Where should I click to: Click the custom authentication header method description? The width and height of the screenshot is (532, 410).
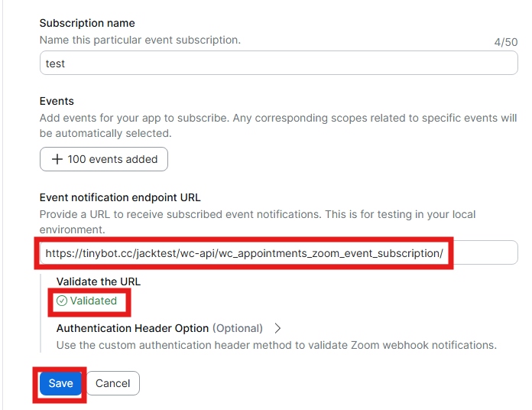[x=277, y=345]
